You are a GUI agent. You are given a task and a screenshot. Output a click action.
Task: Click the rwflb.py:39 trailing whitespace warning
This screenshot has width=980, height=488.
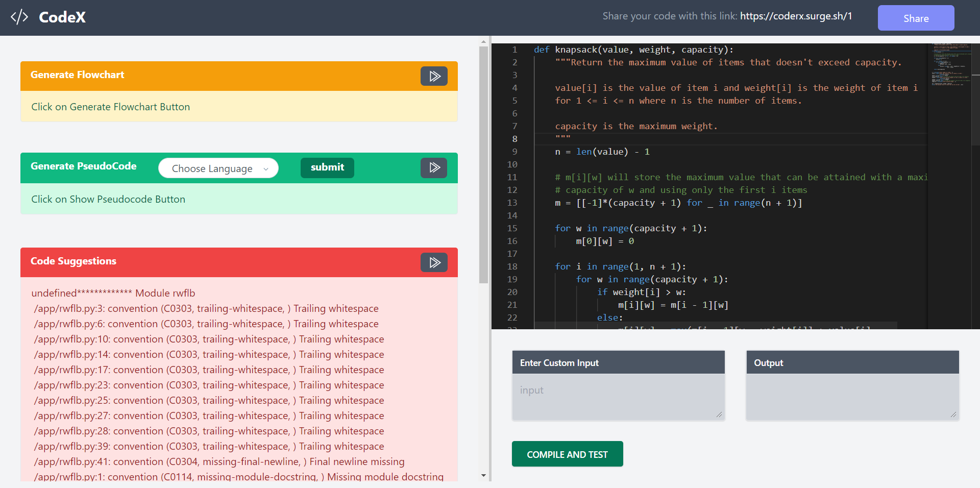tap(209, 446)
